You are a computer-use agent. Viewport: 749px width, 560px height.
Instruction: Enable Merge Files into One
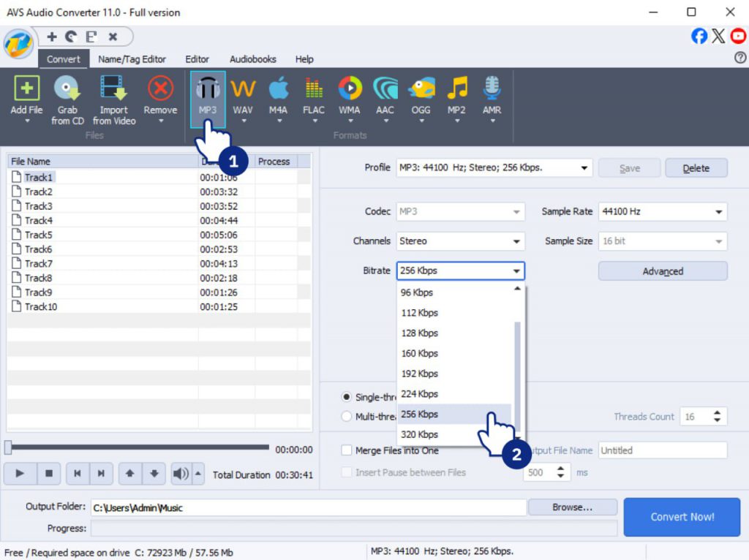point(347,450)
